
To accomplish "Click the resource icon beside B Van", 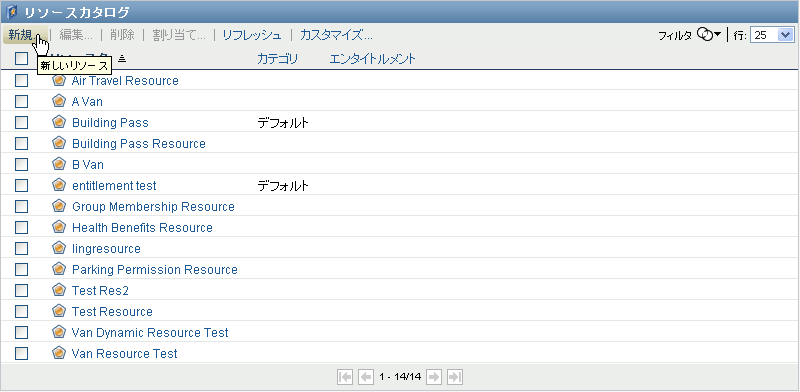I will tap(59, 164).
